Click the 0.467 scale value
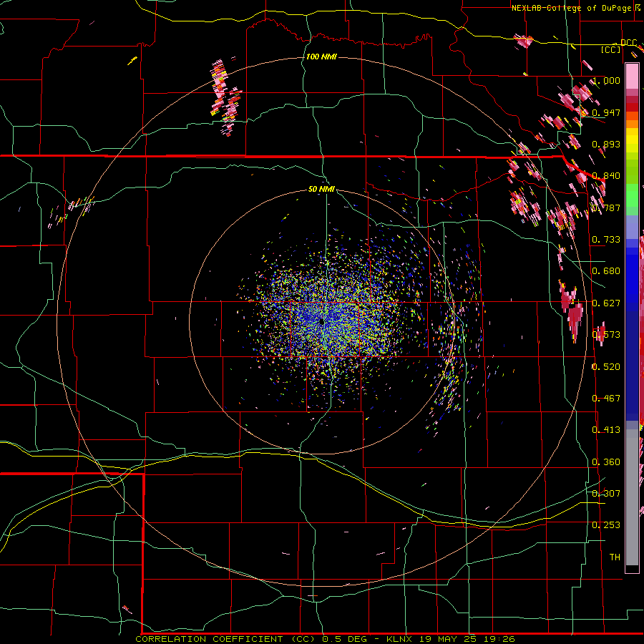644x644 pixels. click(x=606, y=399)
